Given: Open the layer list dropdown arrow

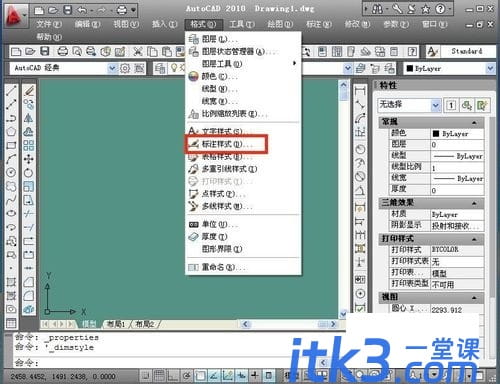Looking at the screenshot, I should tap(348, 68).
